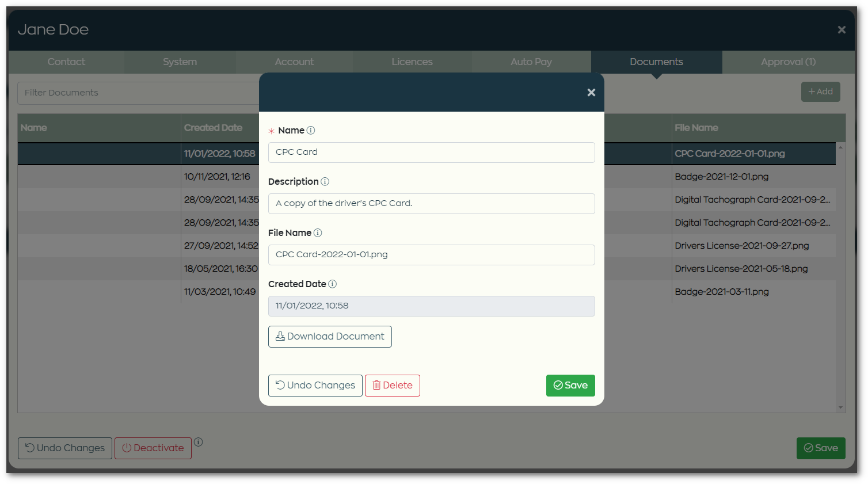Save the CPC Card document changes
Image resolution: width=868 pixels, height=484 pixels.
point(570,386)
